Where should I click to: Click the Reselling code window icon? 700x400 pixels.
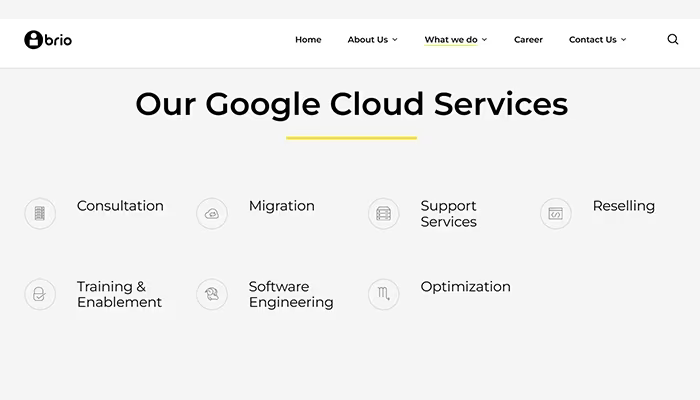(x=556, y=213)
